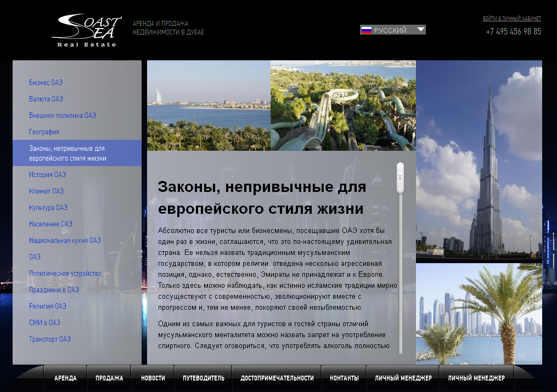557x392 pixels.
Task: Click the Burj Al Arab coastline photo
Action: [209, 105]
